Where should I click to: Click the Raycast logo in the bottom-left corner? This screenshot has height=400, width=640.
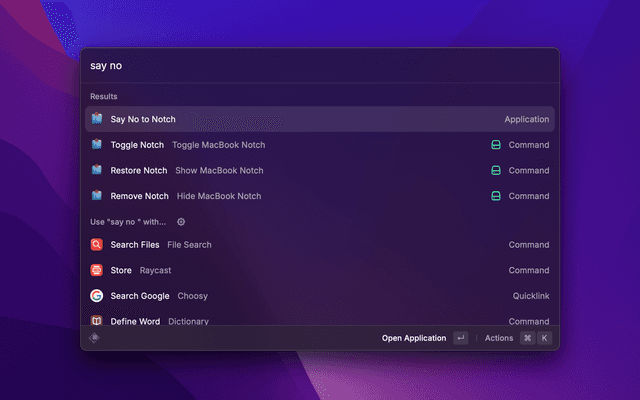pos(95,338)
